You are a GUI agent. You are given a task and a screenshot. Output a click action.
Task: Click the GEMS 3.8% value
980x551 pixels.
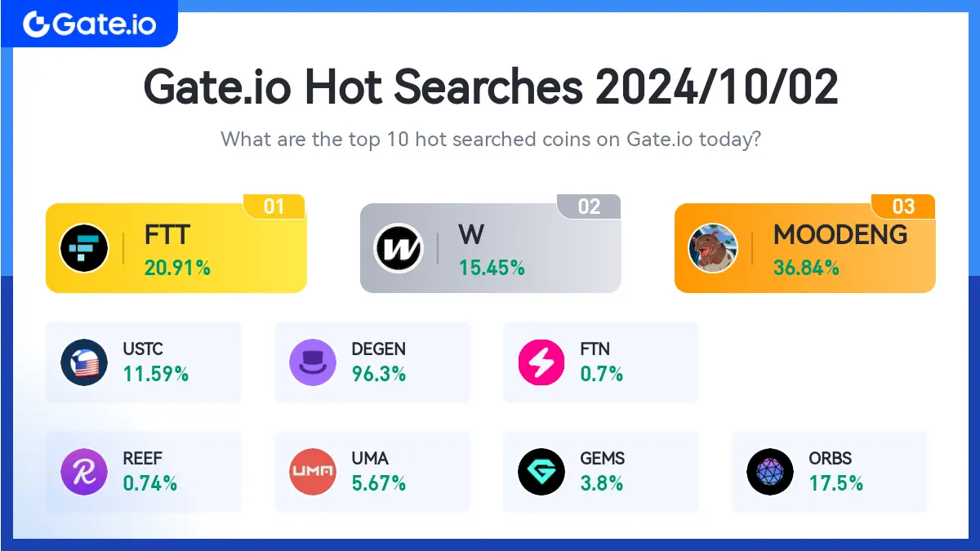pos(602,483)
